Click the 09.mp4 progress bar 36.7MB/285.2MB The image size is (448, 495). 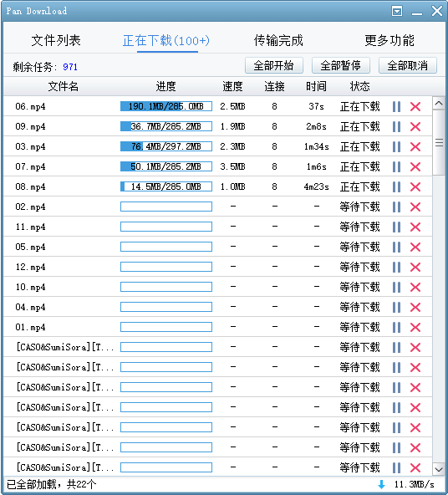(x=166, y=126)
